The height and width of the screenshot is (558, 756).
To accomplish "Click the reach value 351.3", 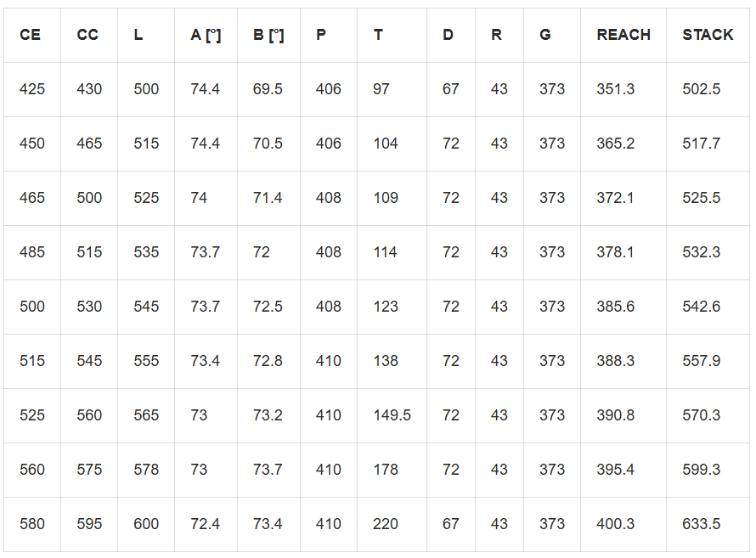I will [615, 89].
